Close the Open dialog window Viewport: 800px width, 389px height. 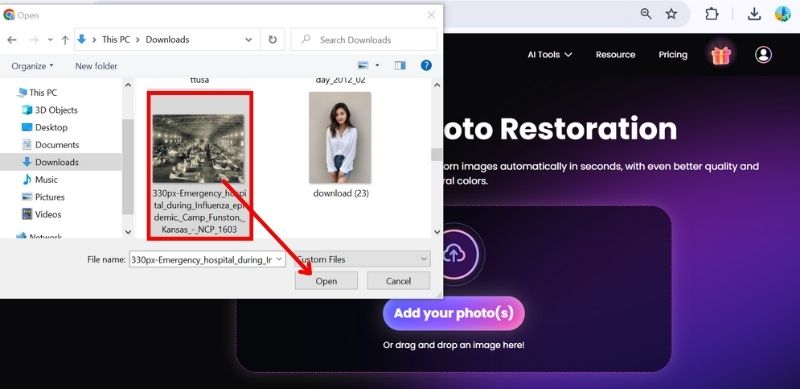431,15
